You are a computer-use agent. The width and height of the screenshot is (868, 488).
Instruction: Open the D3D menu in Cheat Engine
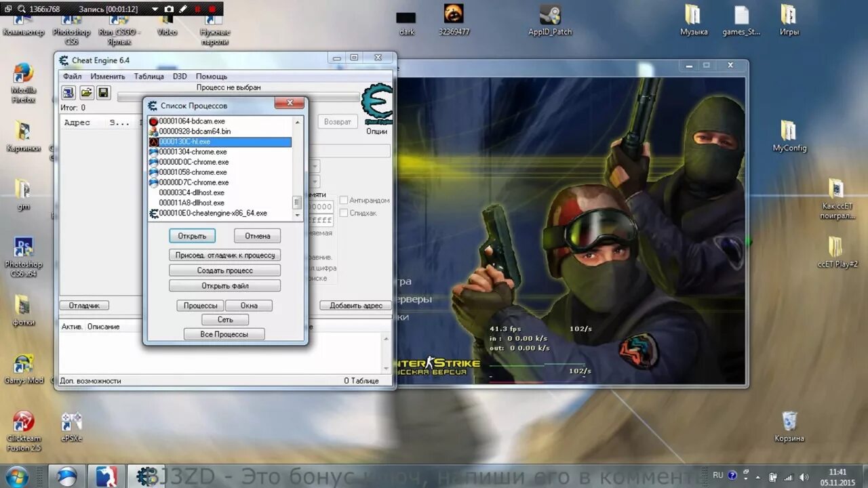point(180,77)
